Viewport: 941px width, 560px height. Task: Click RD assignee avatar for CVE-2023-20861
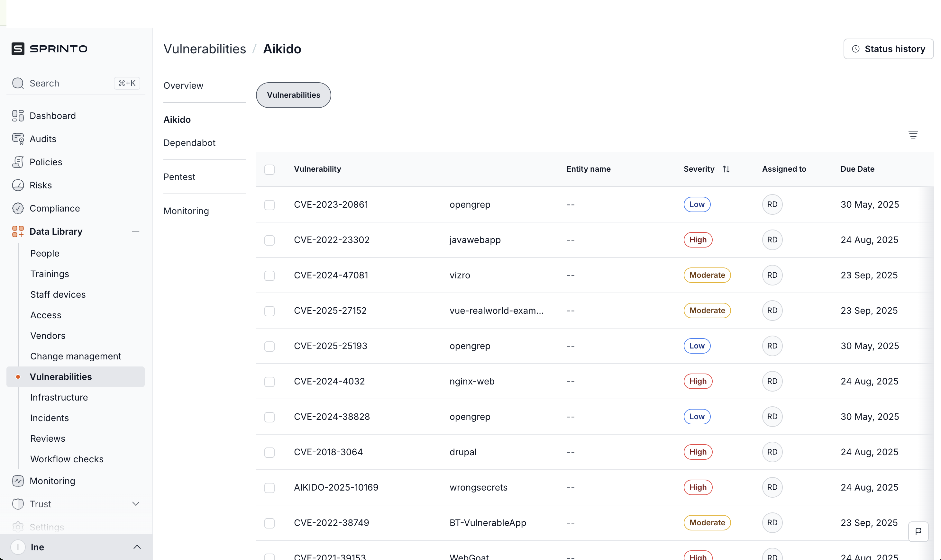point(772,204)
